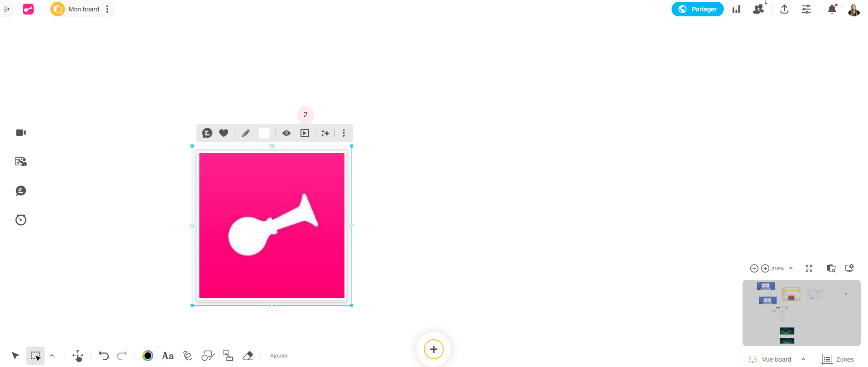Select the text tool Aa
The image size is (868, 367).
(x=168, y=356)
